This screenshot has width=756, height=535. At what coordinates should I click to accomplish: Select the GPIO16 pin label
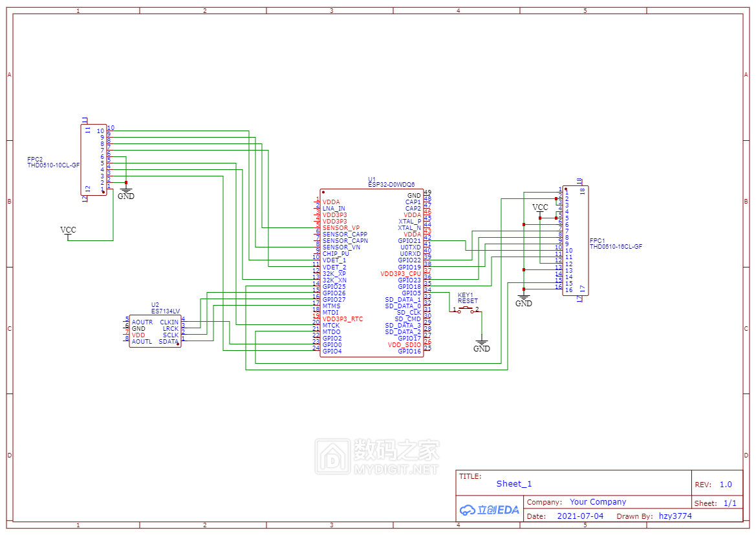tap(409, 351)
